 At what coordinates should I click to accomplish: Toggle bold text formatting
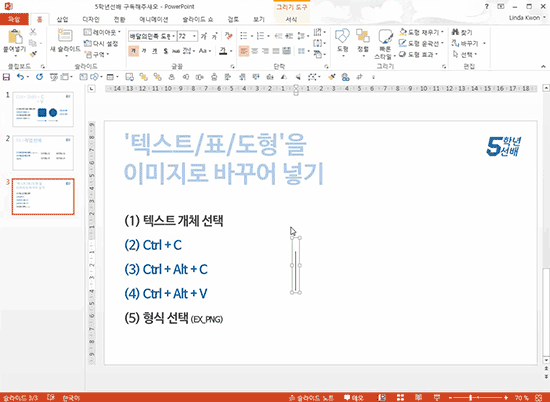[133, 51]
